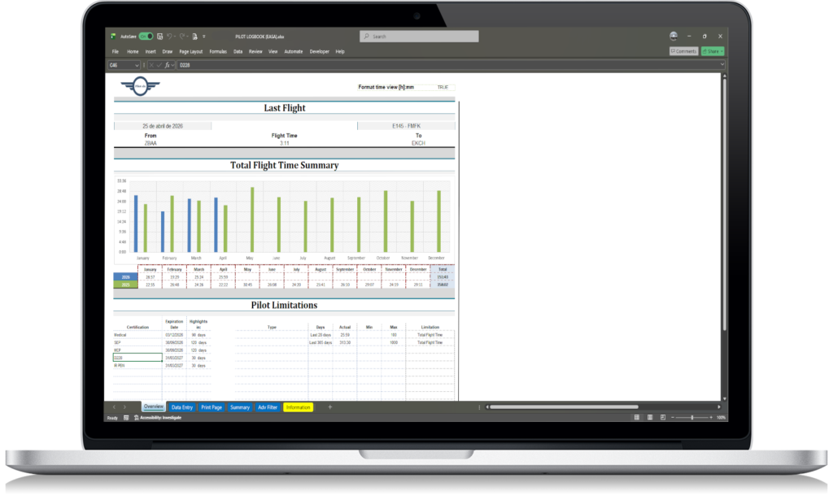
Task: Toggle AutoSave off
Action: click(147, 36)
